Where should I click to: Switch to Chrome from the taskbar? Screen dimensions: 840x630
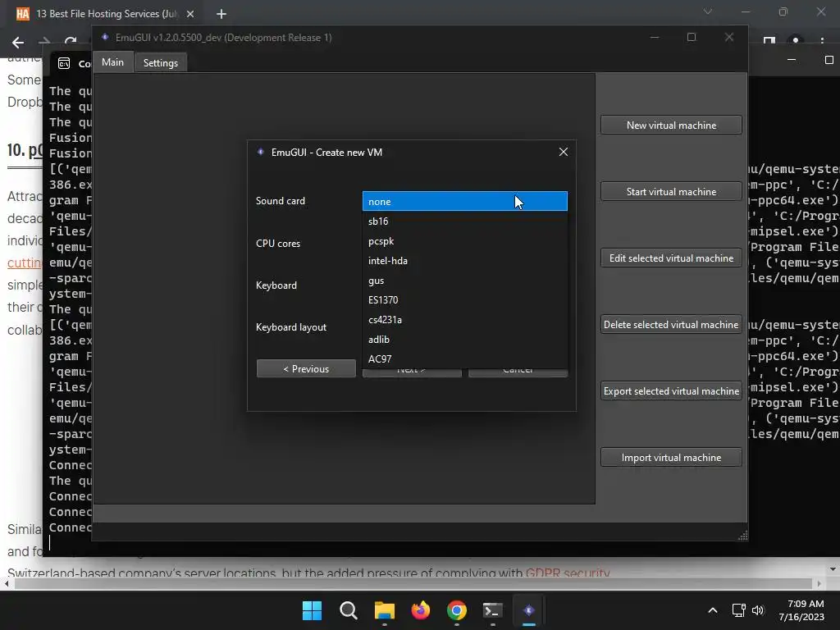pyautogui.click(x=456, y=610)
